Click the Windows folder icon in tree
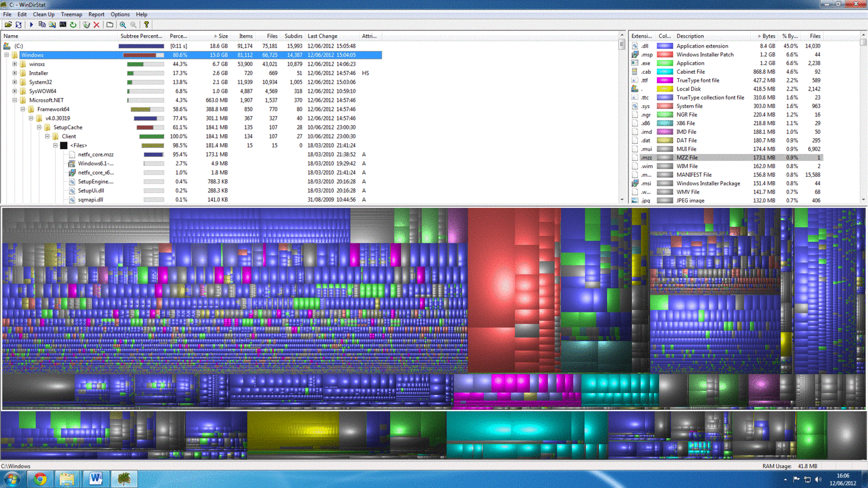 (15, 55)
